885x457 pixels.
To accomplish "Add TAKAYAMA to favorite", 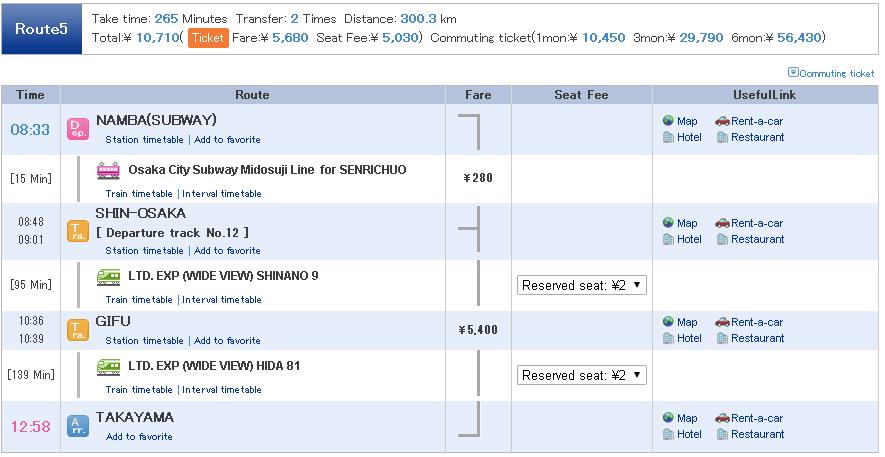I will click(x=139, y=437).
